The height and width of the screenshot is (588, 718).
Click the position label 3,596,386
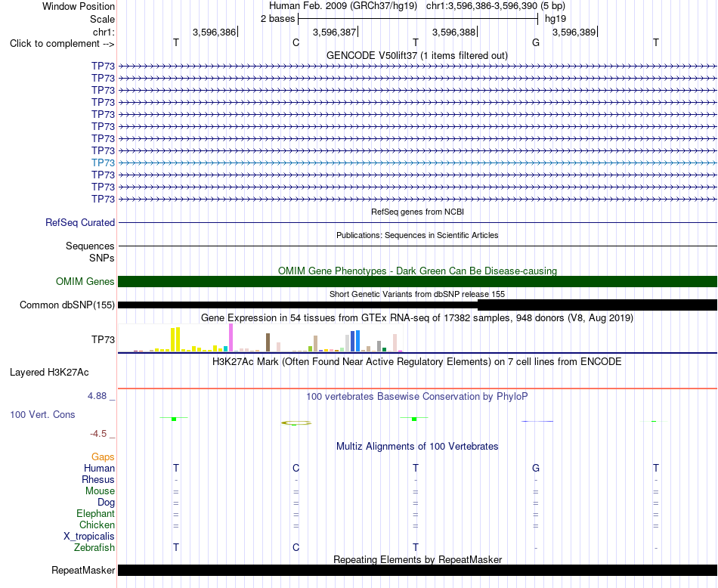point(214,32)
